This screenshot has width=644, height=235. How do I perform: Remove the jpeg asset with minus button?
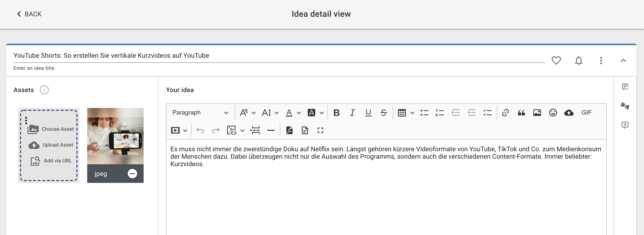[132, 173]
